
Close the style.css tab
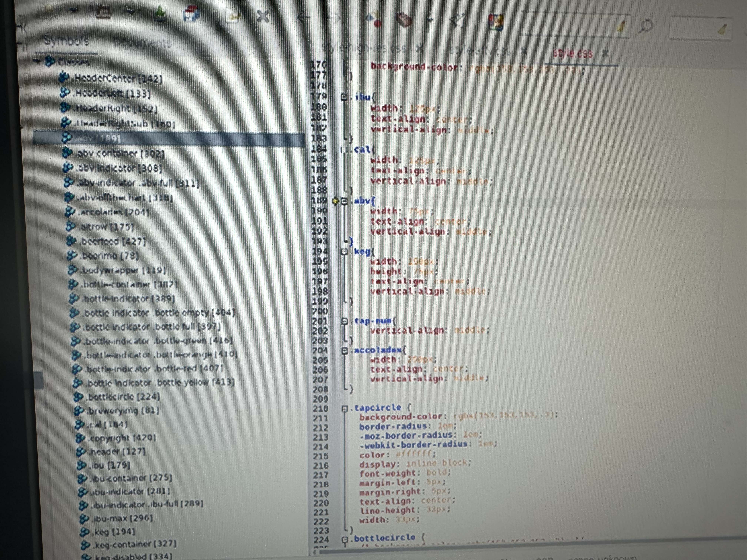tap(605, 53)
